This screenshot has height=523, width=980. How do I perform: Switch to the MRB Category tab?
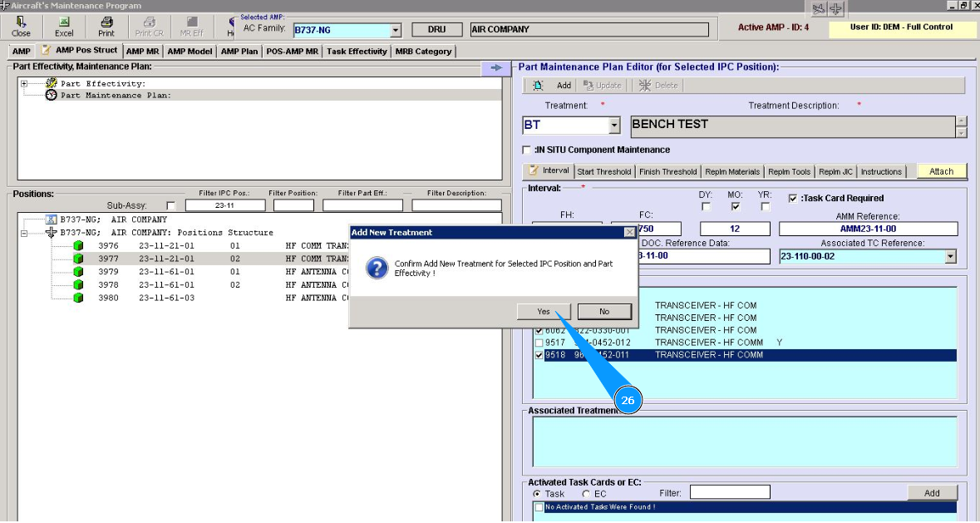423,52
